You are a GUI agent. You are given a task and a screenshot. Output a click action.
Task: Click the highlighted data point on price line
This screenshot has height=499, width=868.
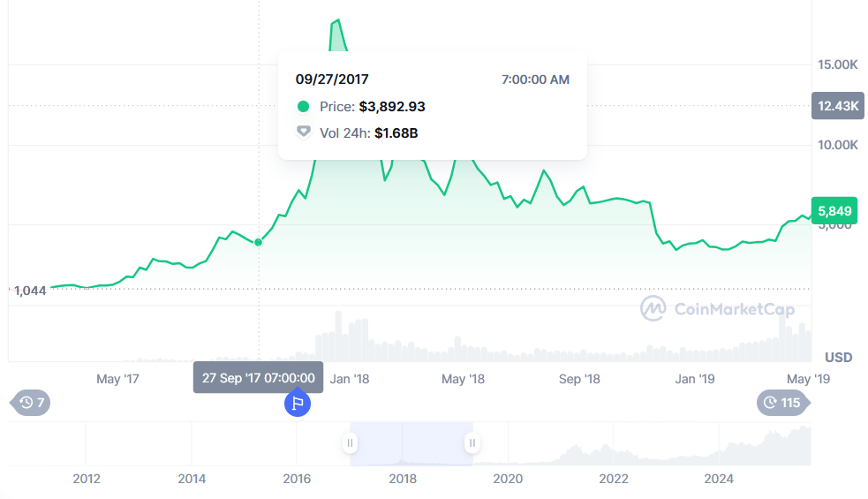[259, 242]
